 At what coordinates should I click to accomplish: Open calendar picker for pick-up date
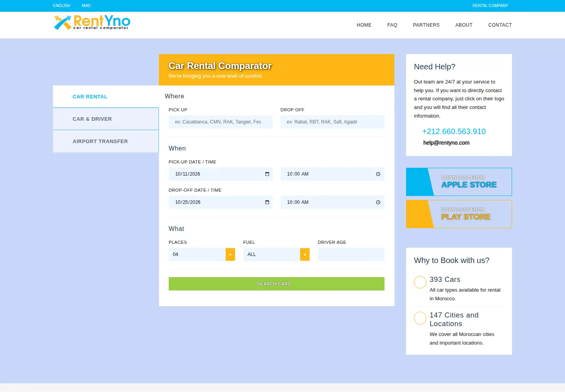[267, 174]
